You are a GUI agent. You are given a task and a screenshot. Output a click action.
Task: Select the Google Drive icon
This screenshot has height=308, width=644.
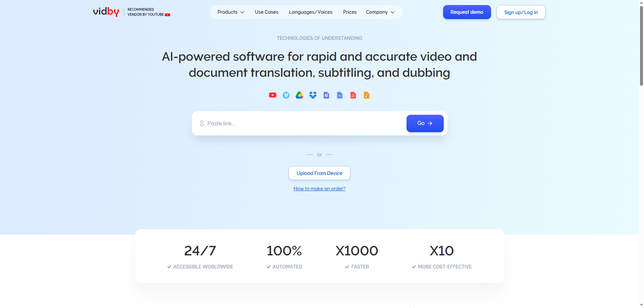[299, 95]
